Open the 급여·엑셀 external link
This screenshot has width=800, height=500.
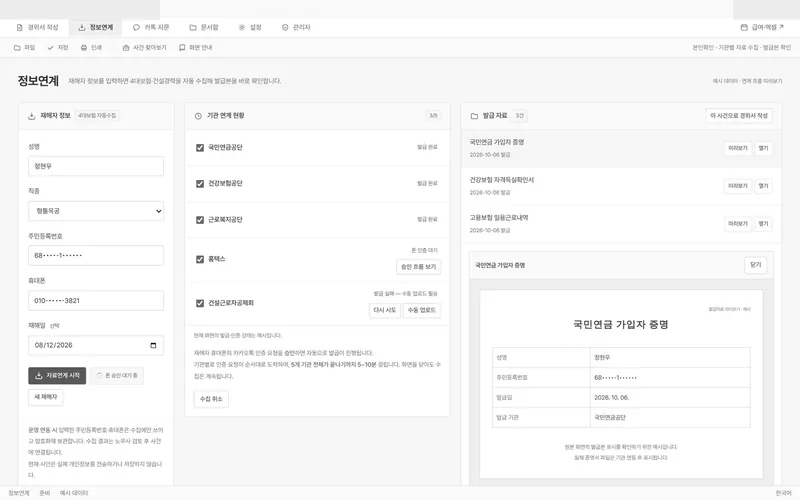click(762, 28)
